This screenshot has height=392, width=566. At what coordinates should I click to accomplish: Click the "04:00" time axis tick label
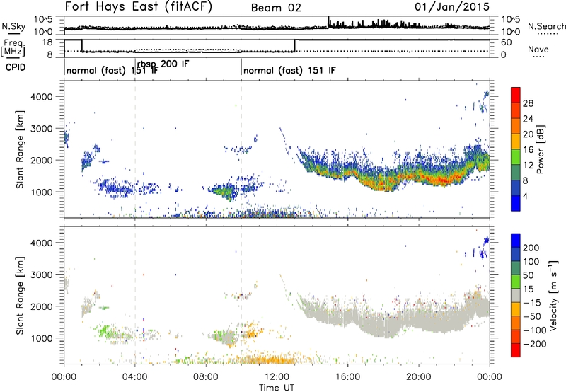[134, 377]
